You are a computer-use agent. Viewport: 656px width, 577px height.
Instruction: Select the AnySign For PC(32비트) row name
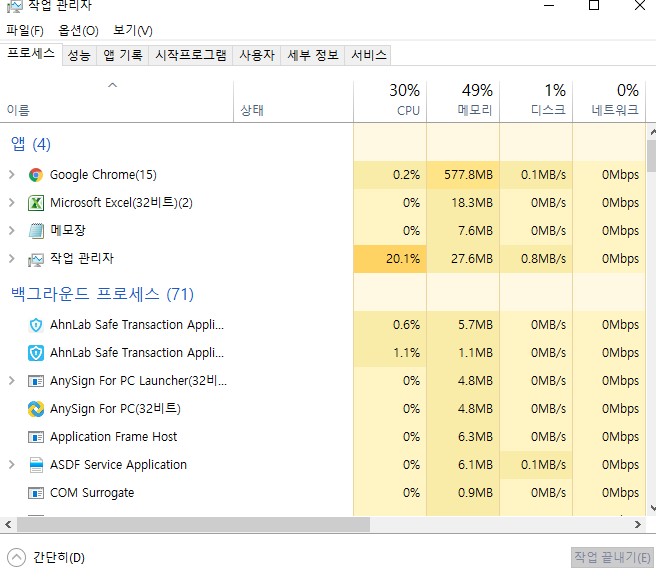[115, 409]
